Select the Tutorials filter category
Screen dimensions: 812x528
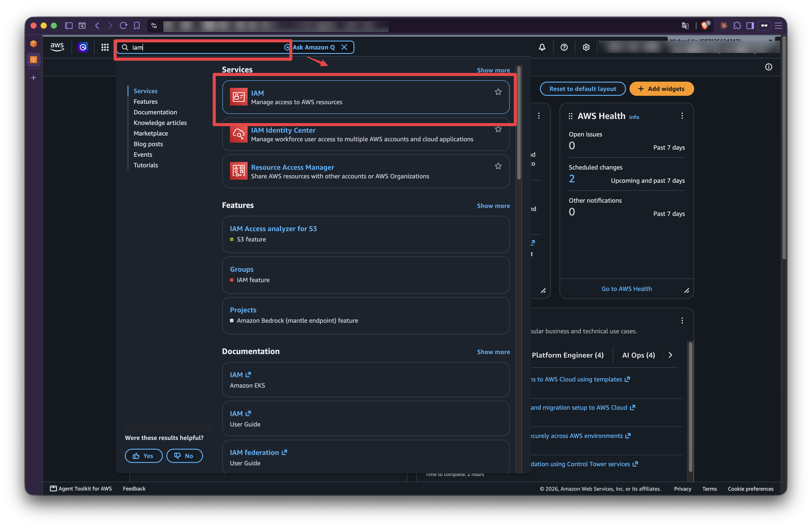(x=146, y=165)
